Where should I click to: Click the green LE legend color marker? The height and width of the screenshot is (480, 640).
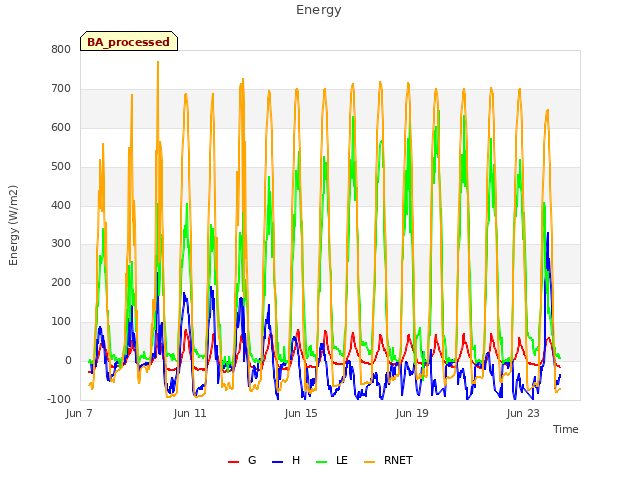pos(321,462)
